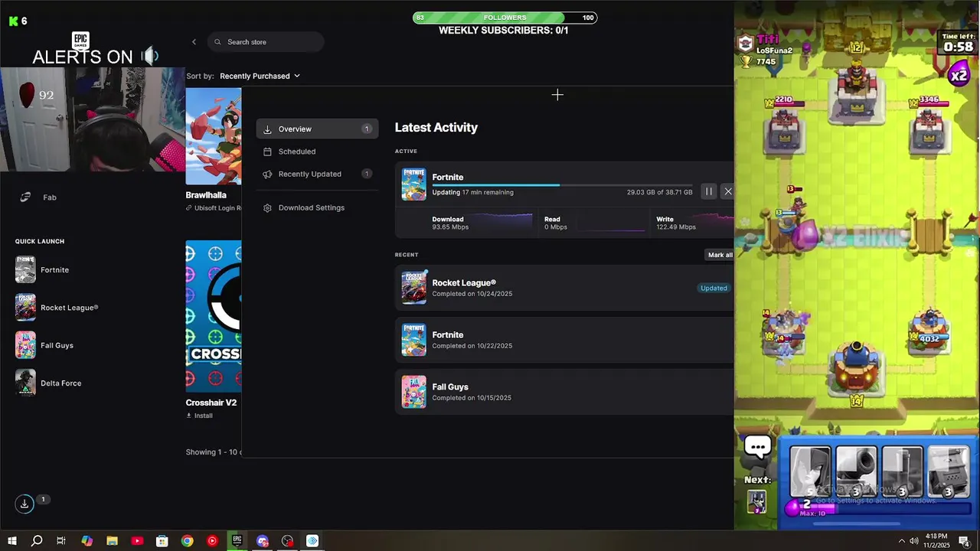Open File Explorer from the taskbar
Viewport: 980px width, 551px height.
coord(112,541)
